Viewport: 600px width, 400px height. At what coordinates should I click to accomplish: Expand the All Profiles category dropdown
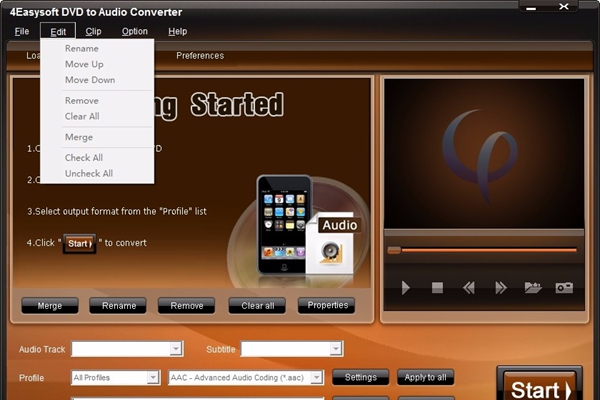153,377
